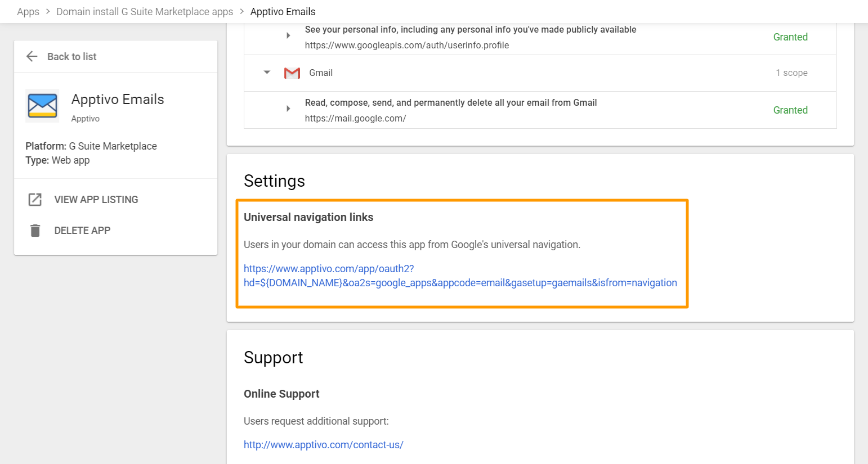Click the Gmail logo icon

292,73
